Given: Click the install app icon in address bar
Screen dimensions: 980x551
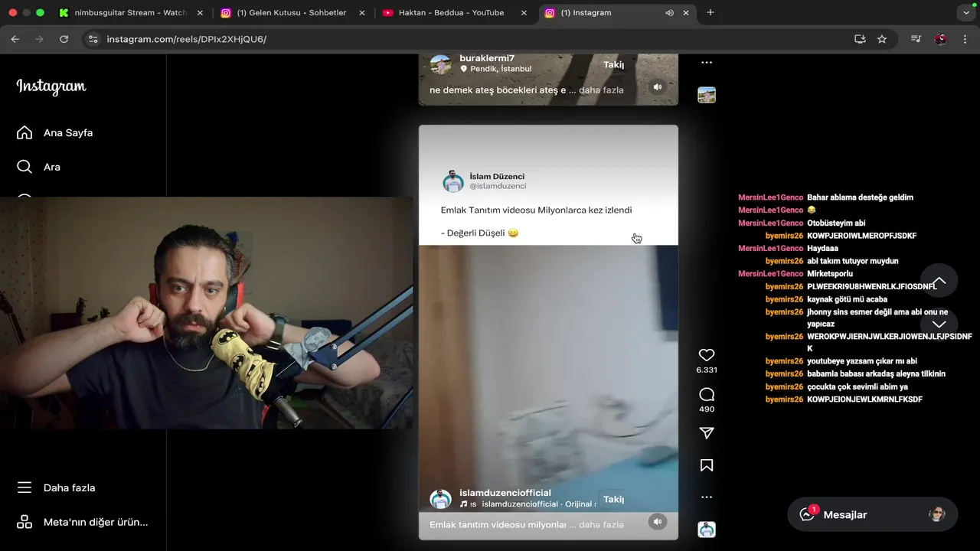Looking at the screenshot, I should (860, 39).
